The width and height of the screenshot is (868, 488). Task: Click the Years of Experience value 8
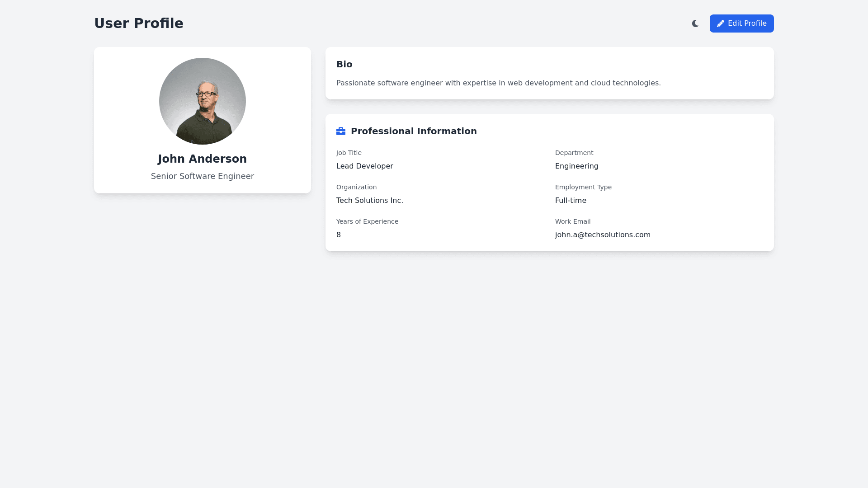(338, 235)
